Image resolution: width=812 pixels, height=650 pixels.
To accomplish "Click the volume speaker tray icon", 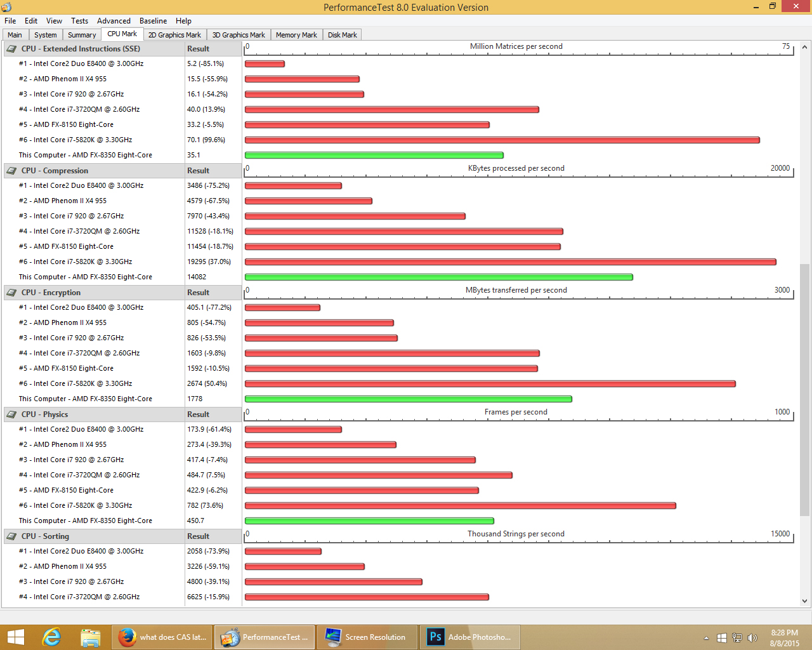I will (x=752, y=638).
